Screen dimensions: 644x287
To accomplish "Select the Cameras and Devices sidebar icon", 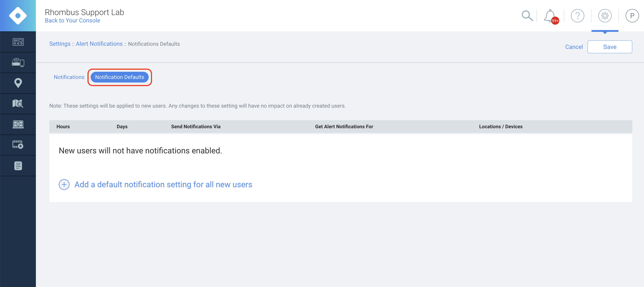I will (18, 62).
